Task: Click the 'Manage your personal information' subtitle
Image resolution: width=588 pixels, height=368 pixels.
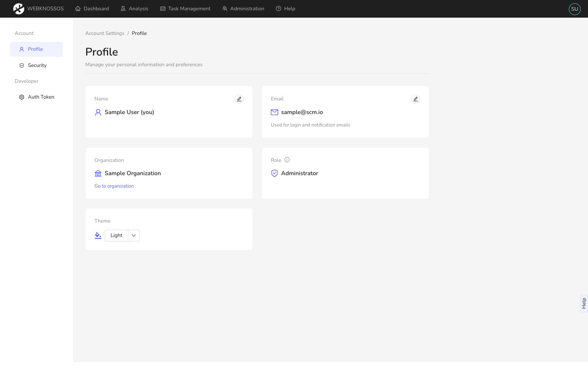Action: pos(144,65)
